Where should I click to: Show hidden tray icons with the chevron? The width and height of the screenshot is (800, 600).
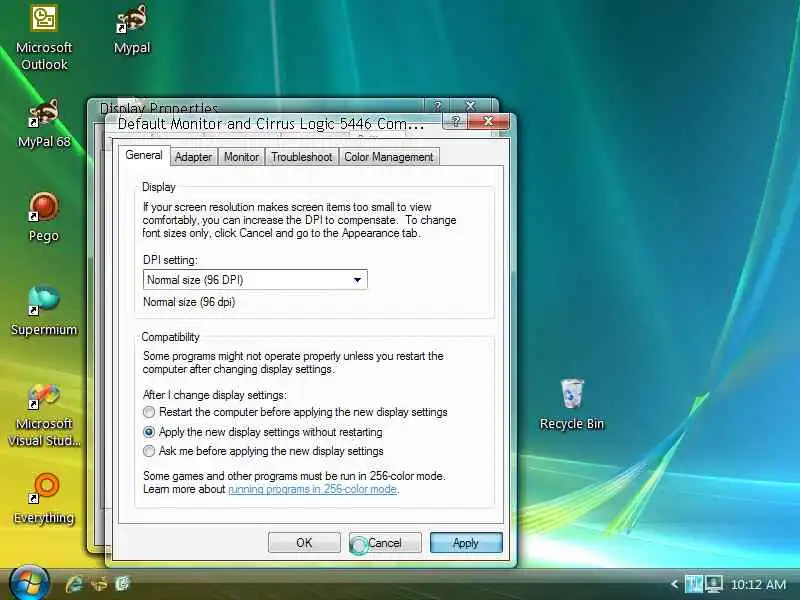tap(674, 584)
